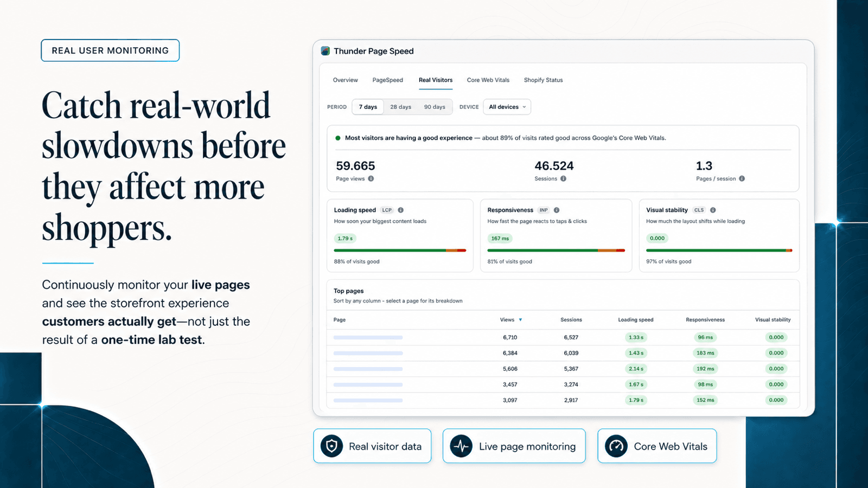Sort by the Responsiveness column header
The height and width of the screenshot is (488, 868).
click(x=705, y=320)
